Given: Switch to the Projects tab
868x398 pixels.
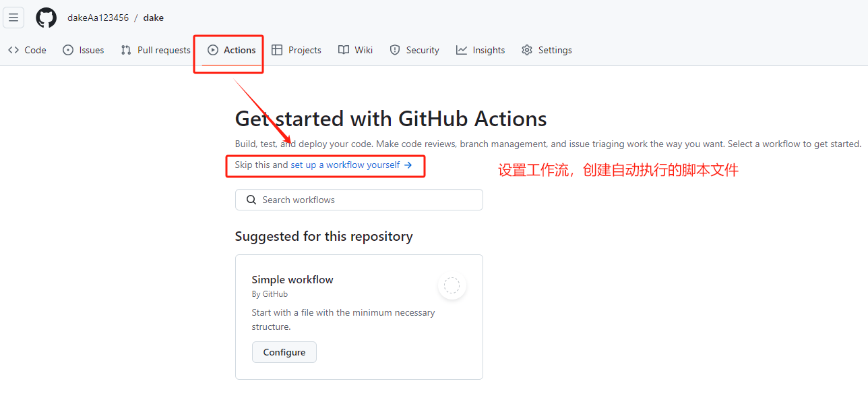Looking at the screenshot, I should click(304, 50).
